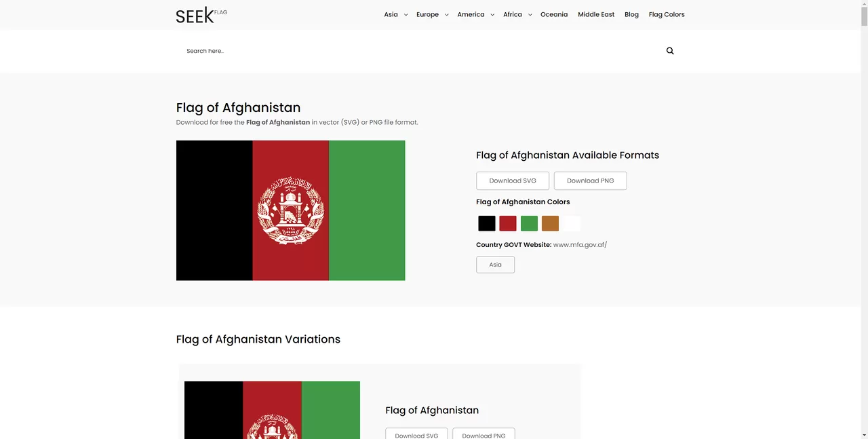Screen dimensions: 868x439
Task: Select the brown color swatch
Action: pos(550,223)
